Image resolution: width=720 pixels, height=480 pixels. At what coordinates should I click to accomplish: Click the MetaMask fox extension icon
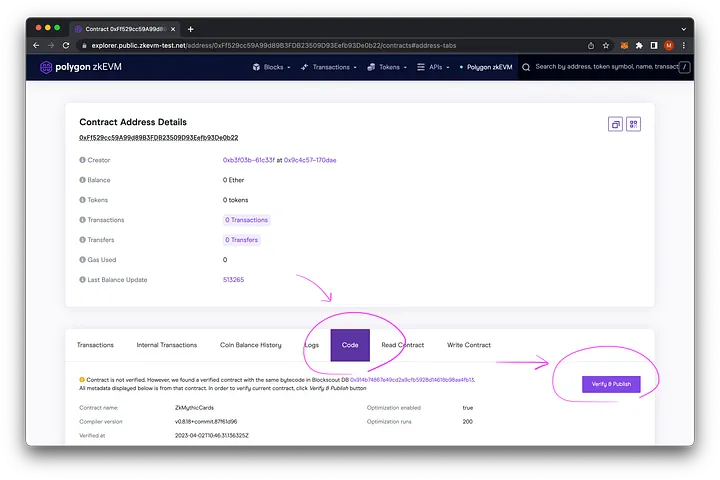624,45
